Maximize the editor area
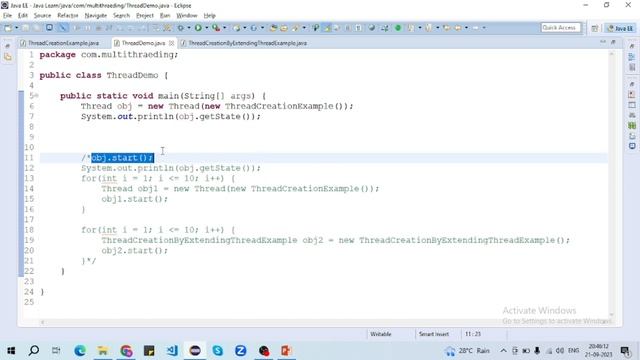The height and width of the screenshot is (360, 640). (613, 42)
